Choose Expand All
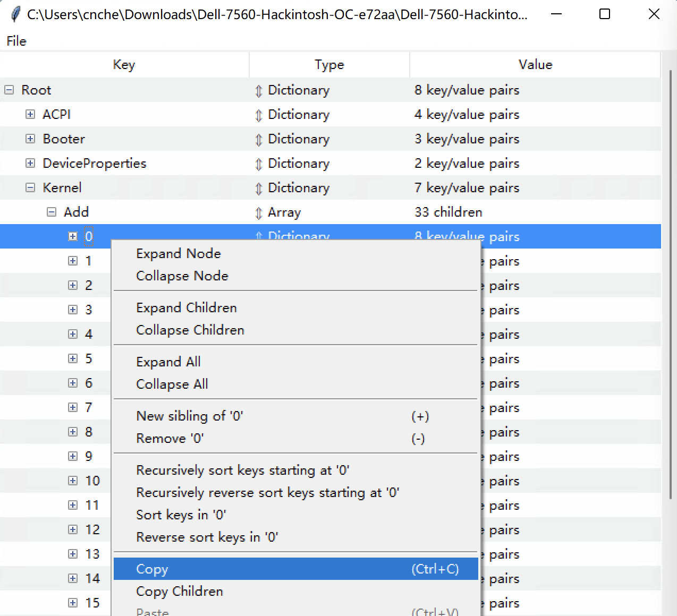Screen dimensions: 677x616 click(295, 362)
